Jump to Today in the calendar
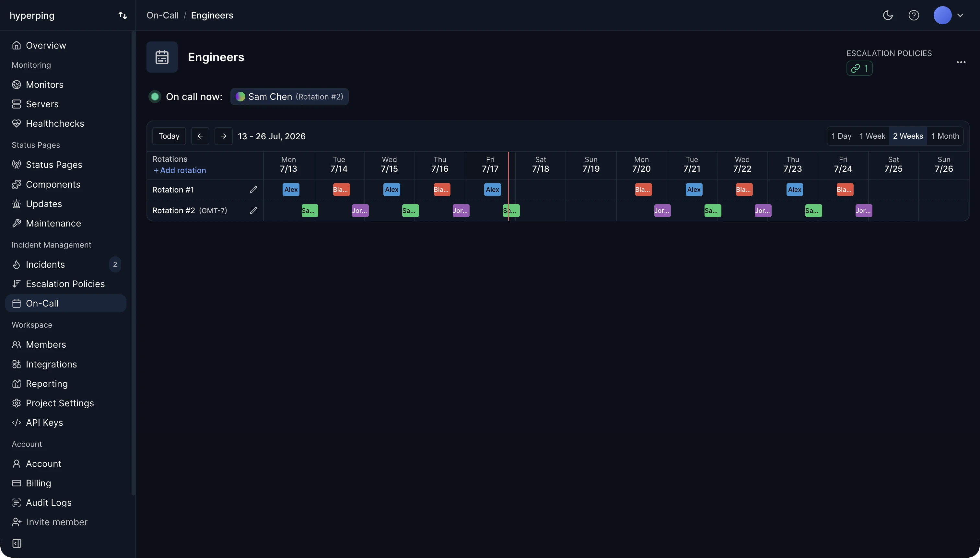 [x=169, y=136]
